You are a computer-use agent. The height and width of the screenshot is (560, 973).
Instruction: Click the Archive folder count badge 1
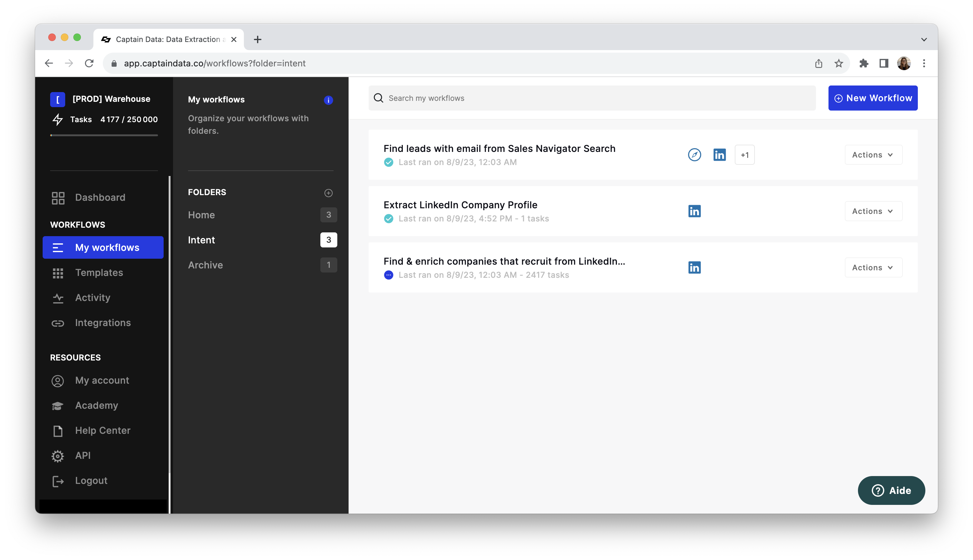pos(328,265)
